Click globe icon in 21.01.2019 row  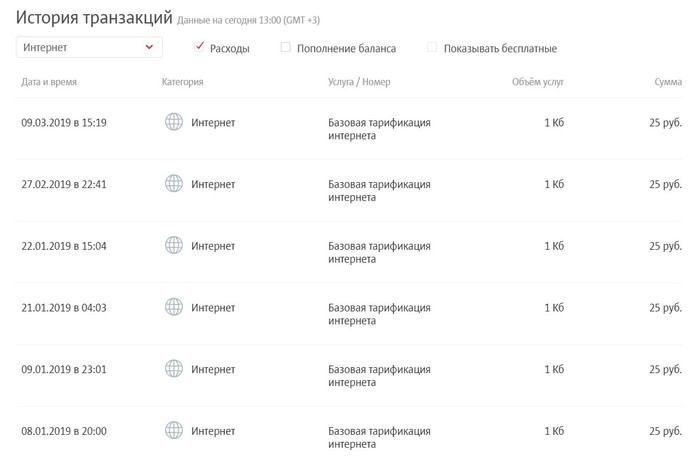[174, 307]
